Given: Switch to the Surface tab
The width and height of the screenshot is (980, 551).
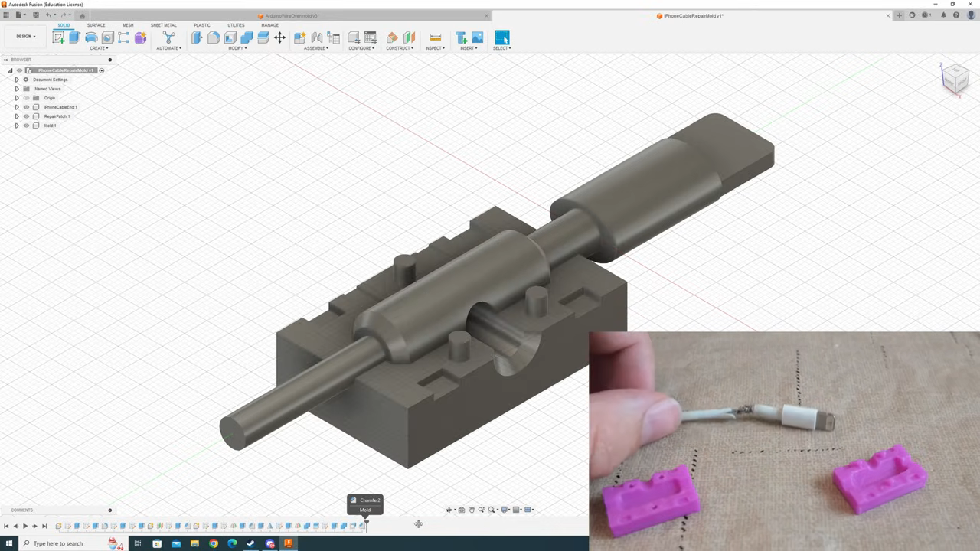Looking at the screenshot, I should click(96, 25).
